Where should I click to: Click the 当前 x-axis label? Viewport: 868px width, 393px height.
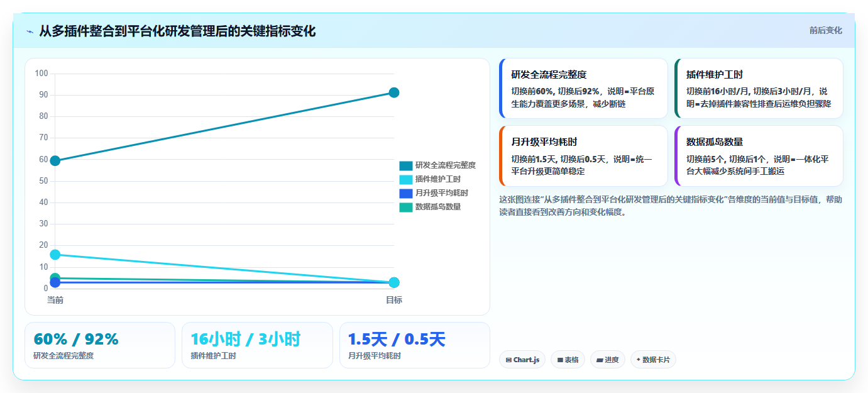click(x=55, y=300)
